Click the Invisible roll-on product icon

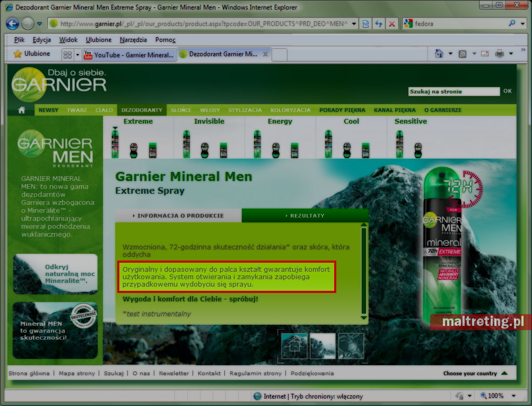[x=205, y=150]
